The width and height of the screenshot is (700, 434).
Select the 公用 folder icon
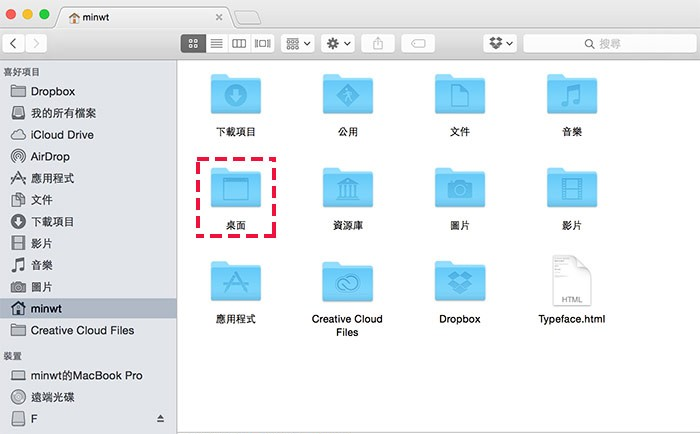coord(348,94)
